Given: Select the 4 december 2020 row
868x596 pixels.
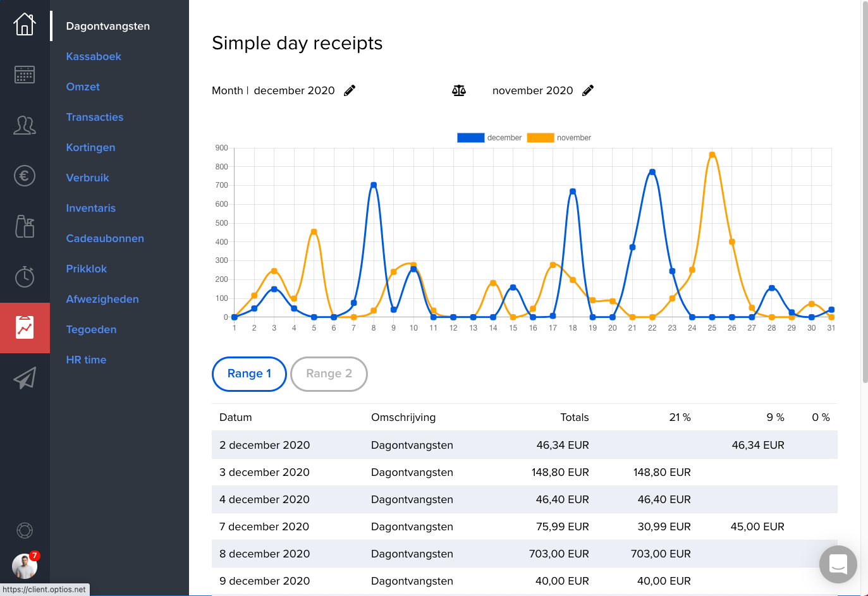Looking at the screenshot, I should [525, 499].
